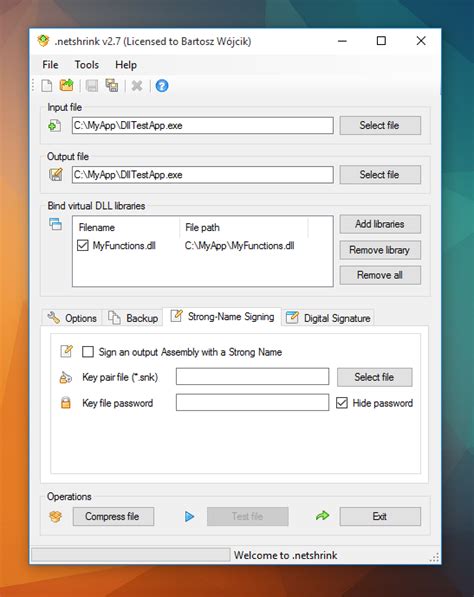The image size is (474, 597).
Task: Click the Add libraries button
Action: pos(380,224)
